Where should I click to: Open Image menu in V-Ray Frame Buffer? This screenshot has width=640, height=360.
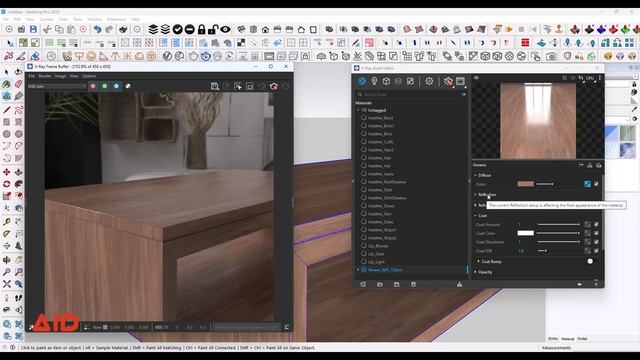tap(60, 76)
